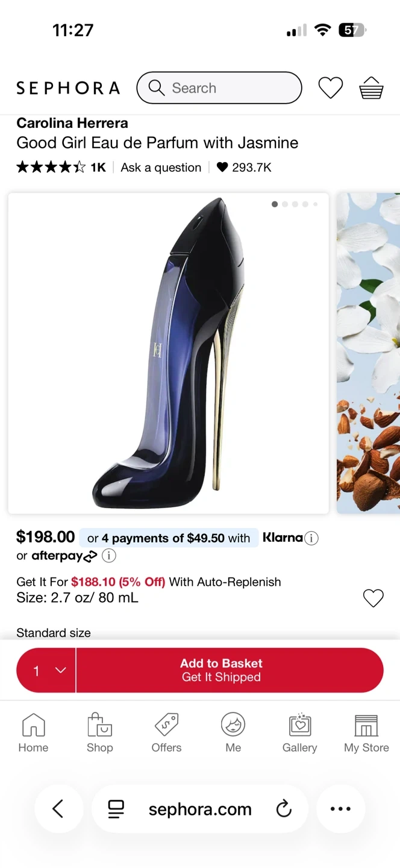Viewport: 400px width, 868px height.
Task: Open the Offers tab
Action: tap(166, 732)
